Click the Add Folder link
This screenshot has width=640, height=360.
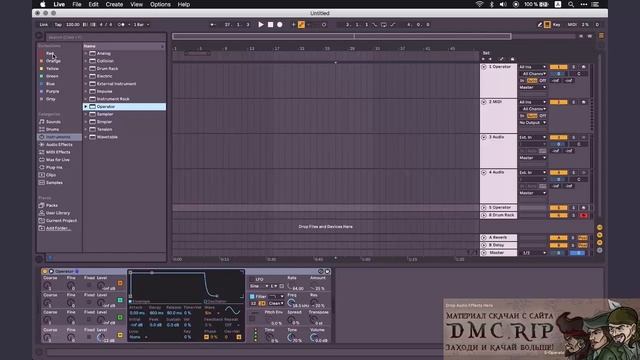[x=58, y=228]
